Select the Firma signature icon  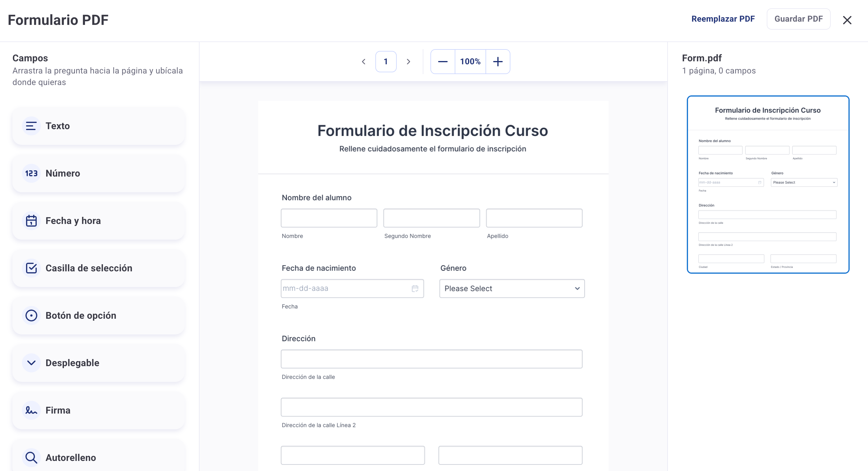(31, 410)
